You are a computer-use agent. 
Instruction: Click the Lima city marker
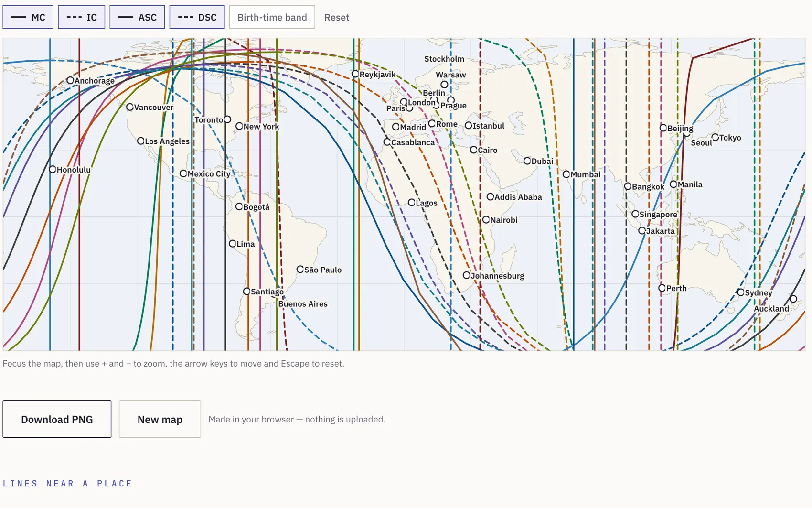[x=233, y=244]
